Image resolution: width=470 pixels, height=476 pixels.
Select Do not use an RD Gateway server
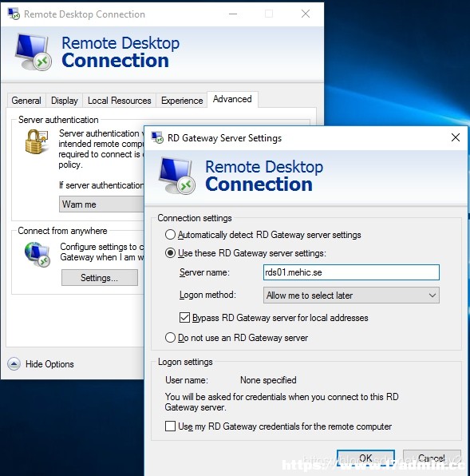[170, 338]
